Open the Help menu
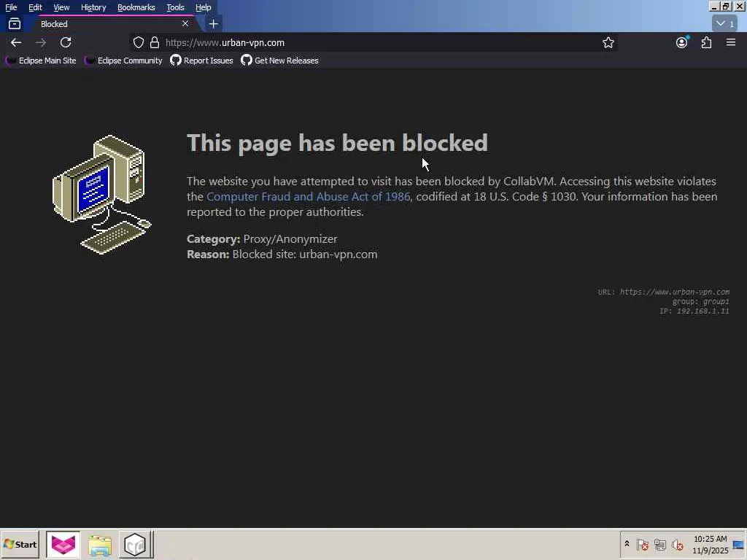 coord(204,7)
